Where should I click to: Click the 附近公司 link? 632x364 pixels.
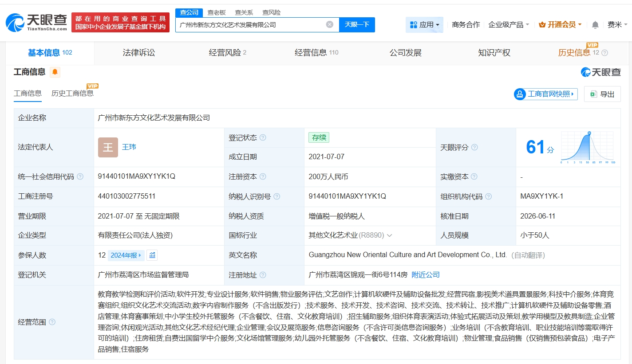click(426, 275)
